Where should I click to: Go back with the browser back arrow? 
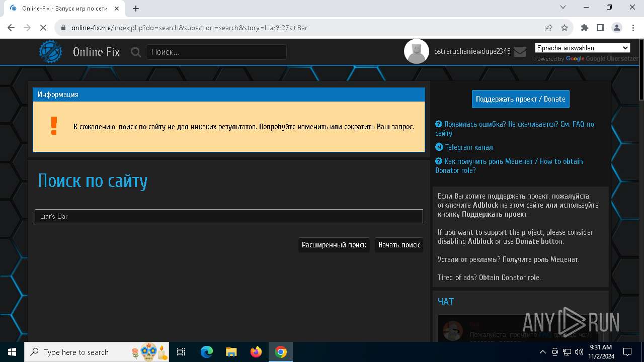(x=11, y=28)
